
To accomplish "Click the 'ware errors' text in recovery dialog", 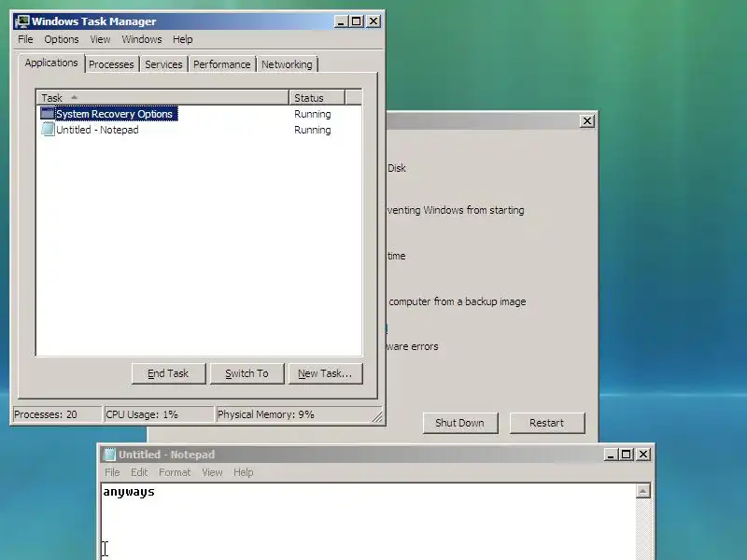I will [413, 346].
